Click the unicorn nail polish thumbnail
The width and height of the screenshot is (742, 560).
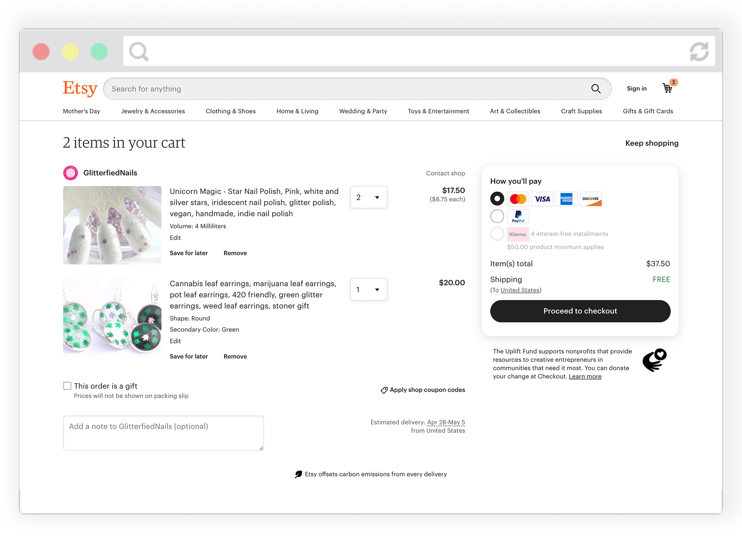(112, 225)
